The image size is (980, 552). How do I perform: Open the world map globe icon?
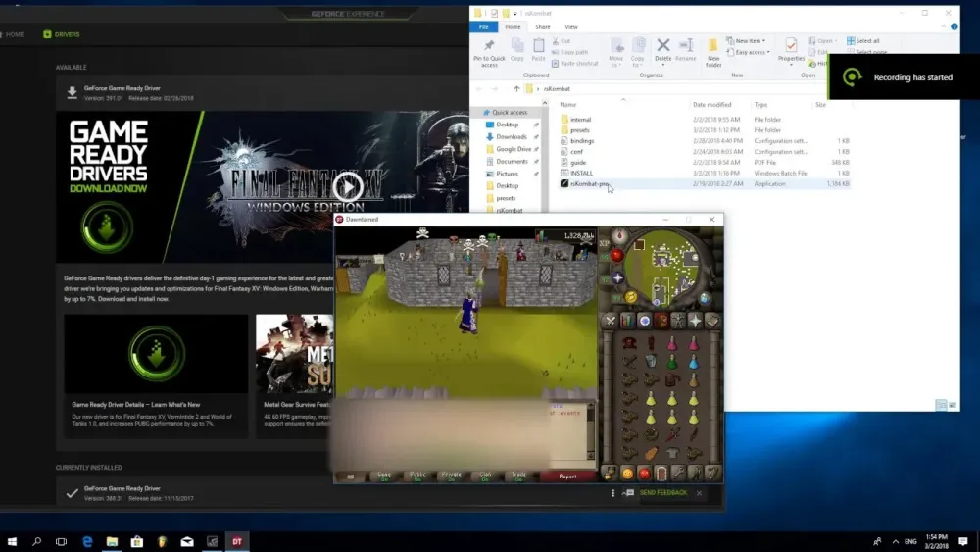point(705,298)
